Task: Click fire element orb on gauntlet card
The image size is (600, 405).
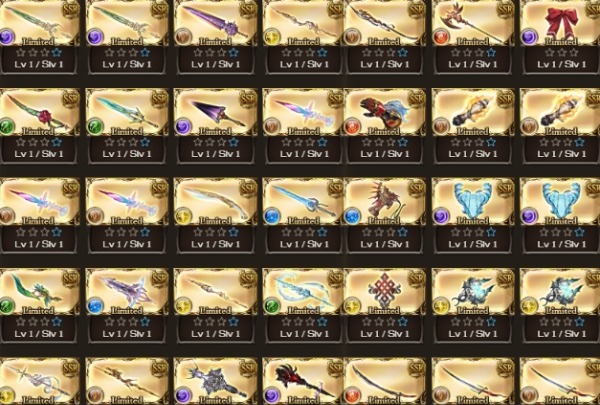Action: [352, 127]
